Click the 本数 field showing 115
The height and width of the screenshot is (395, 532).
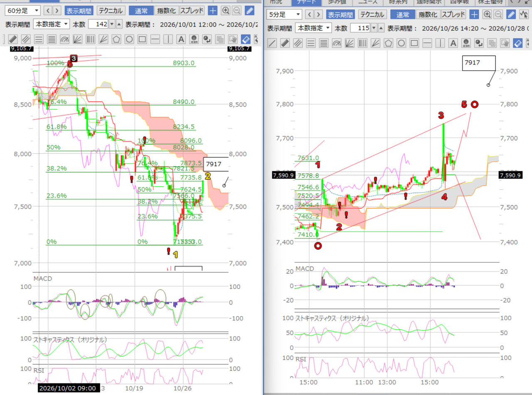point(360,28)
